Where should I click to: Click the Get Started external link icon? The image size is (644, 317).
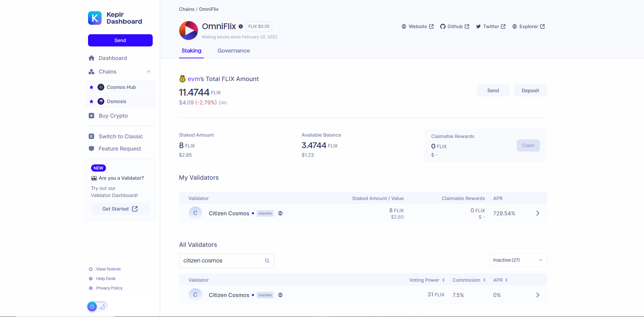[135, 209]
